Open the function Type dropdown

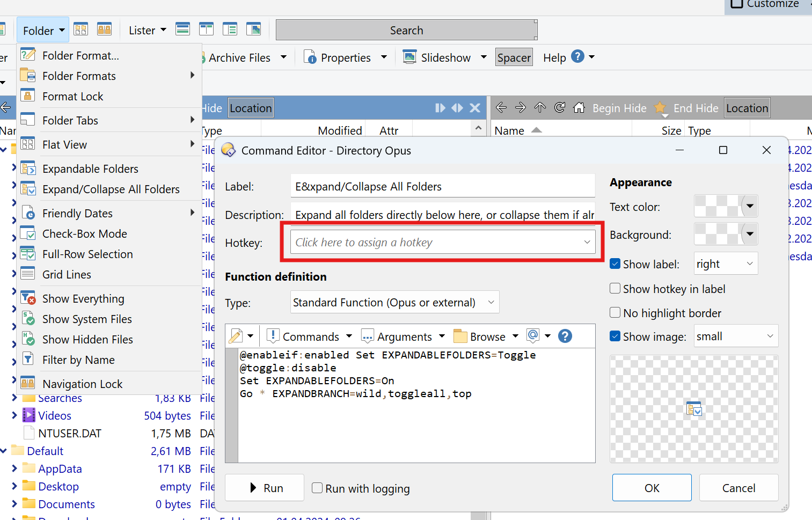tap(394, 302)
